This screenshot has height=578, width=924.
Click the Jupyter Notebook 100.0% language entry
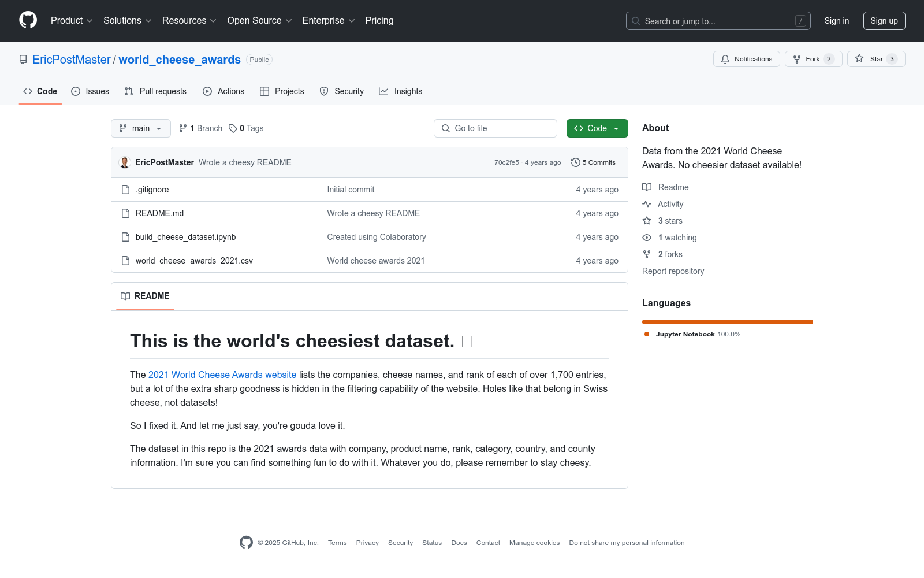(x=692, y=334)
